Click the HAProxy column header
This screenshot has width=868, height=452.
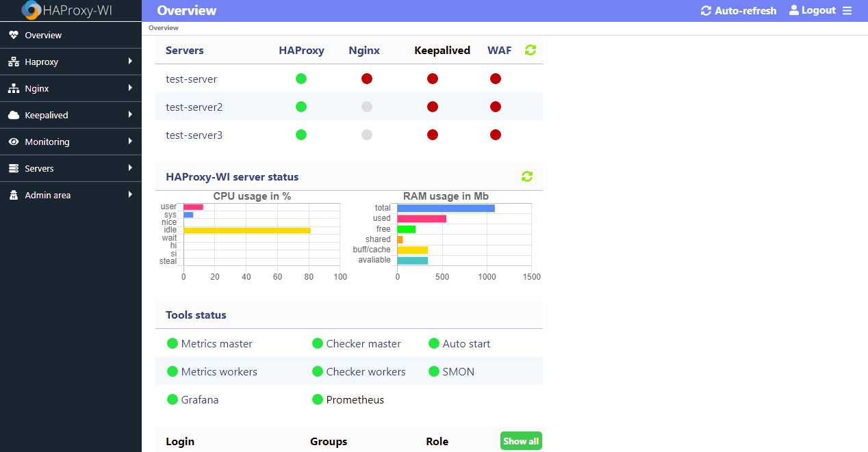pos(301,50)
